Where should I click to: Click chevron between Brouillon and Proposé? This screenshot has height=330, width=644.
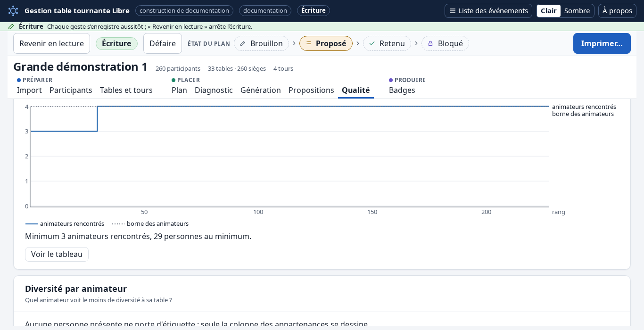294,43
